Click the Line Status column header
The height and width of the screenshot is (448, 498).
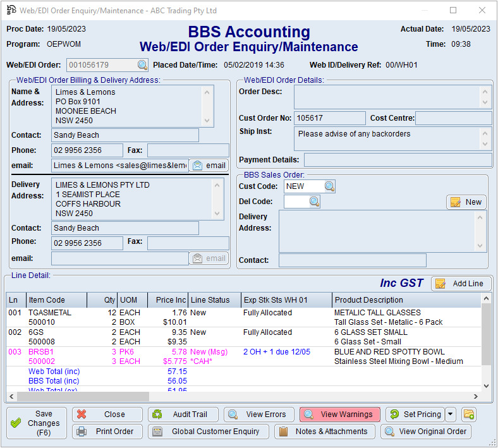pos(214,300)
